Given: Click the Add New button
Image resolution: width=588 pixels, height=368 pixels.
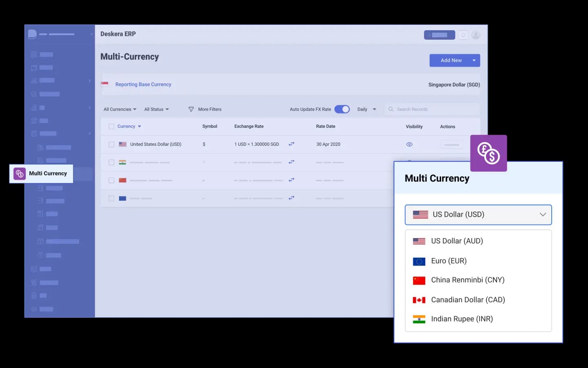Looking at the screenshot, I should [450, 60].
